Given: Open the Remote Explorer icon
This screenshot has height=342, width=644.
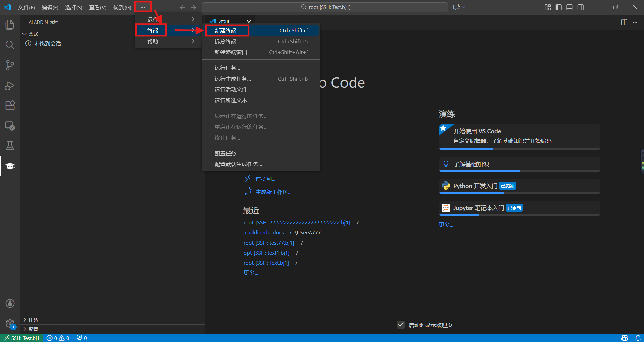Looking at the screenshot, I should (x=10, y=126).
